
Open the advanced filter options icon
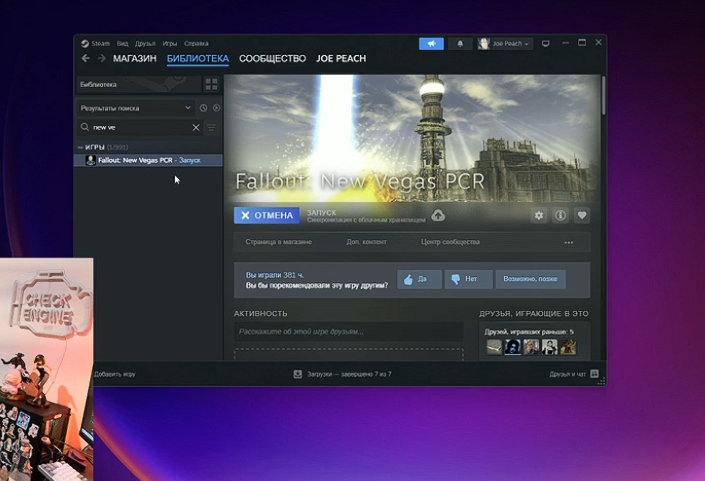(x=211, y=128)
